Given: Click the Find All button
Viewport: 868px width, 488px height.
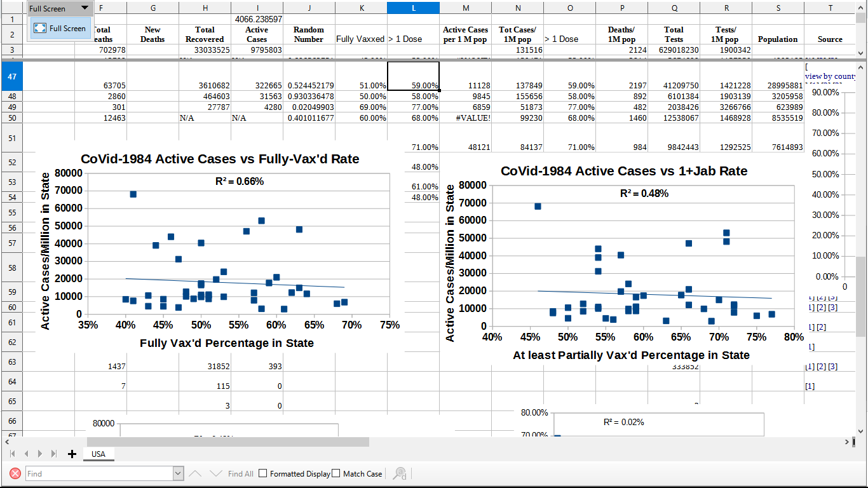Looking at the screenshot, I should 240,473.
